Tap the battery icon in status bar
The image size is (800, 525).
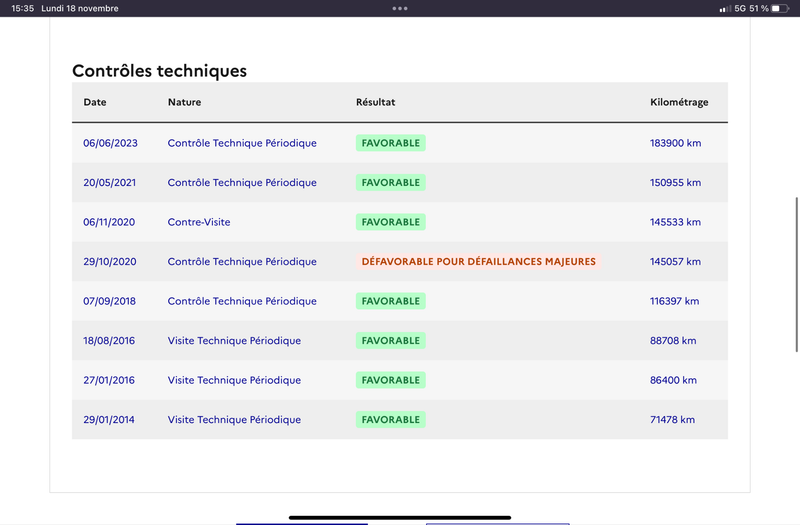coord(780,8)
